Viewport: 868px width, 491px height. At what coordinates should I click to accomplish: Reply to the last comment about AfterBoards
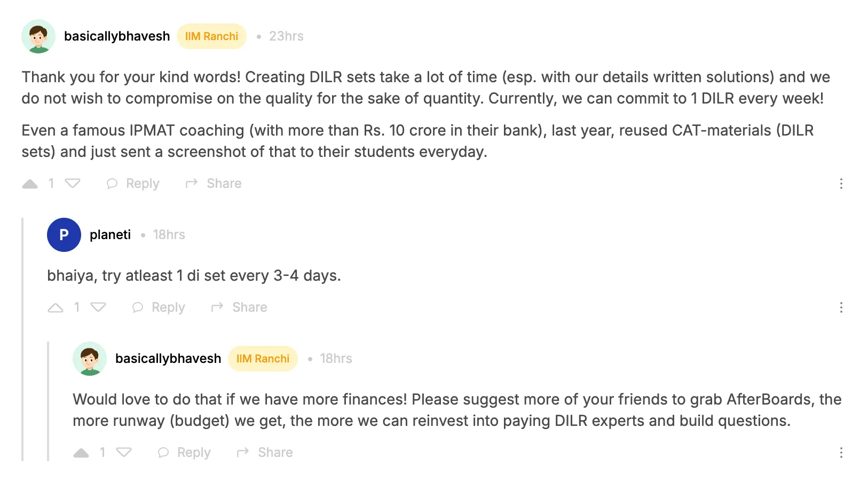click(184, 453)
